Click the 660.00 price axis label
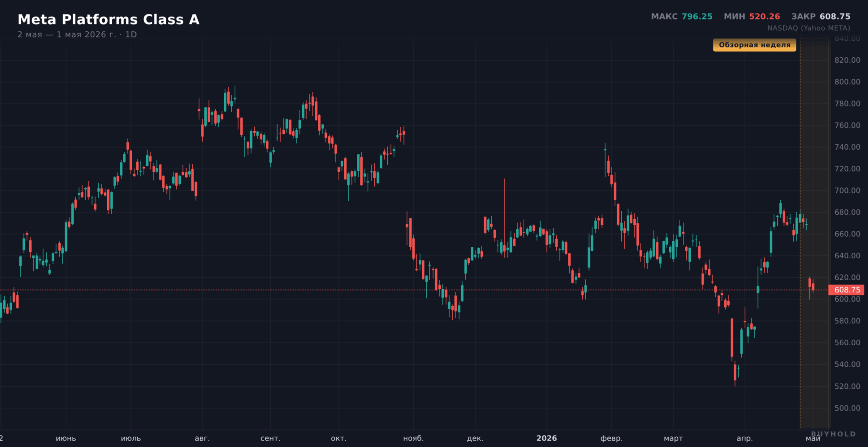The width and height of the screenshot is (868, 447). coord(847,234)
